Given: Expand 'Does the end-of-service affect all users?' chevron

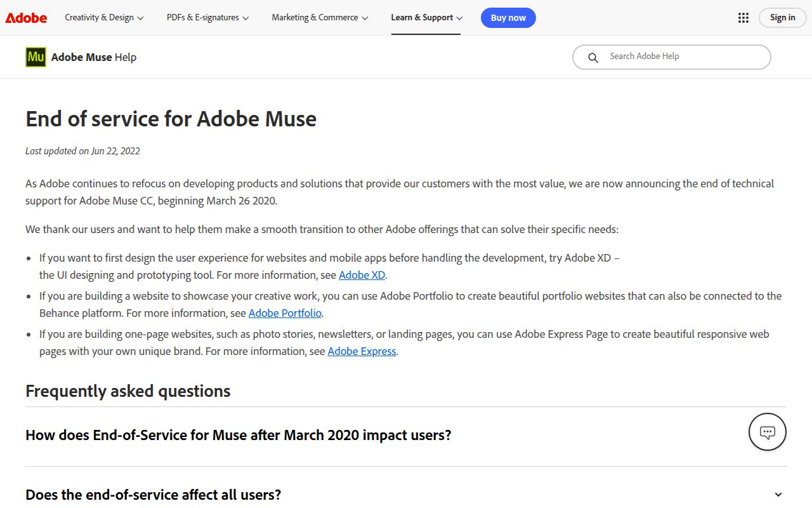Looking at the screenshot, I should click(778, 495).
